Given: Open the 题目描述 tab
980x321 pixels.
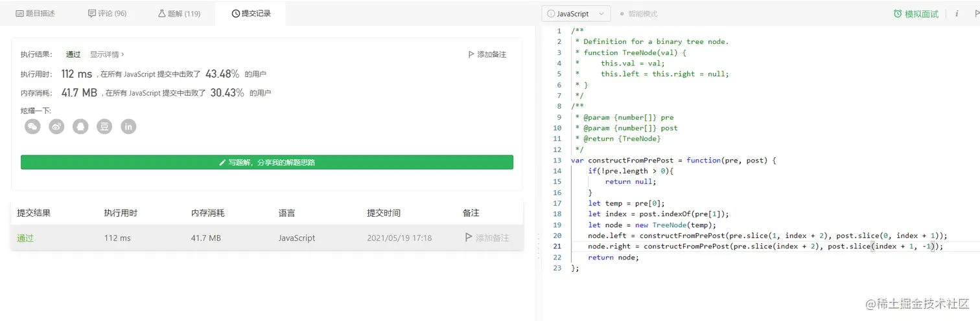Looking at the screenshot, I should click(x=36, y=14).
